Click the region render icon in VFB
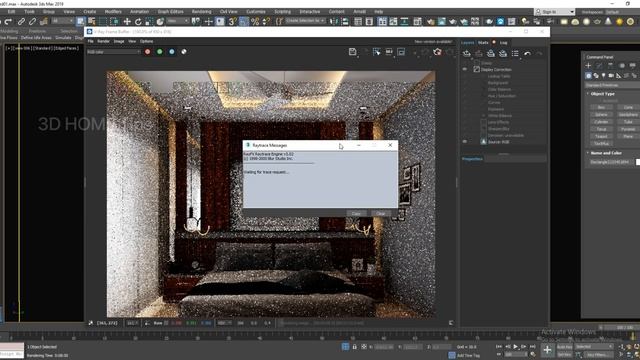Image resolution: width=640 pixels, height=360 pixels. tap(401, 52)
